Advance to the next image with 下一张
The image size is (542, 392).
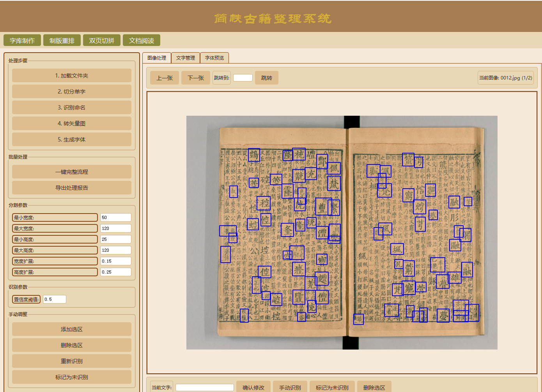[x=196, y=78]
